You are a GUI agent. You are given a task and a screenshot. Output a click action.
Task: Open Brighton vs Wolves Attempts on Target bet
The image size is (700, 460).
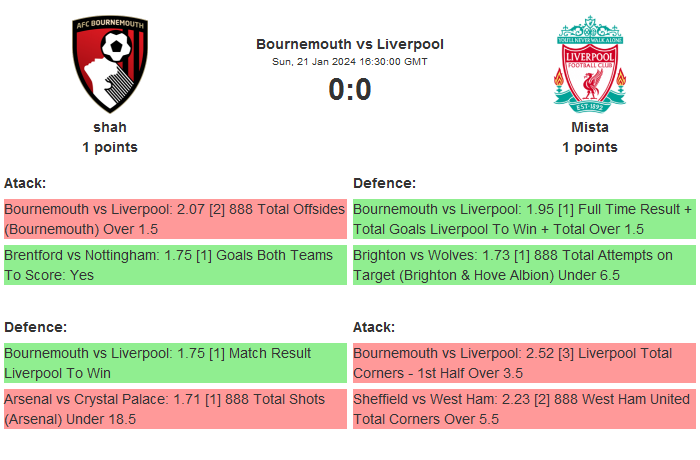[524, 265]
